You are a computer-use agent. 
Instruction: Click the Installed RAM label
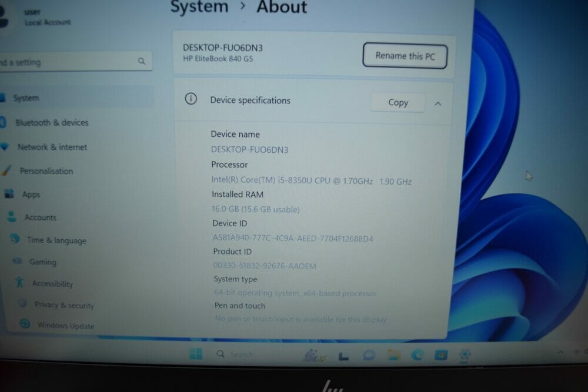pyautogui.click(x=238, y=194)
